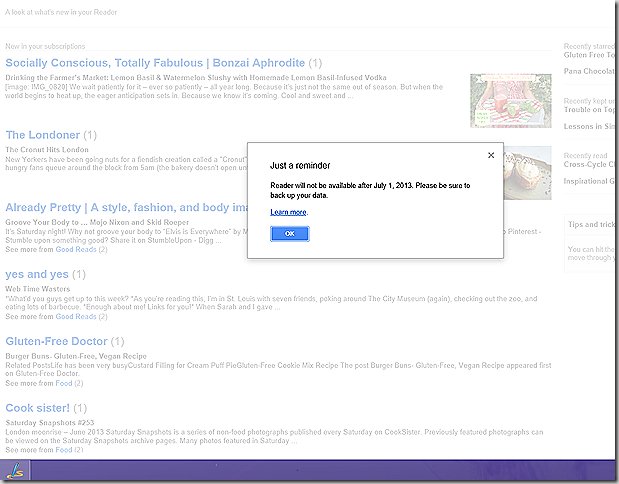This screenshot has height=484, width=619.
Task: Click the OK button in reminder dialog
Action: pyautogui.click(x=290, y=234)
